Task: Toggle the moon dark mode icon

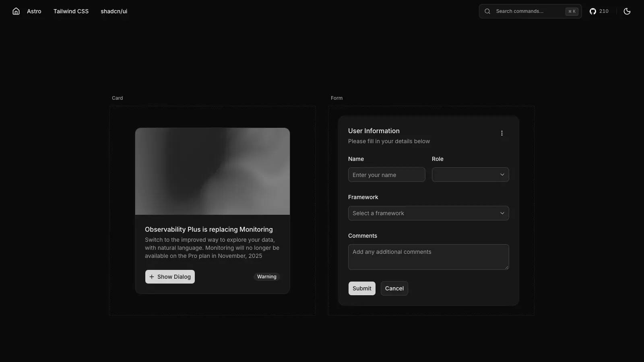Action: click(x=627, y=11)
